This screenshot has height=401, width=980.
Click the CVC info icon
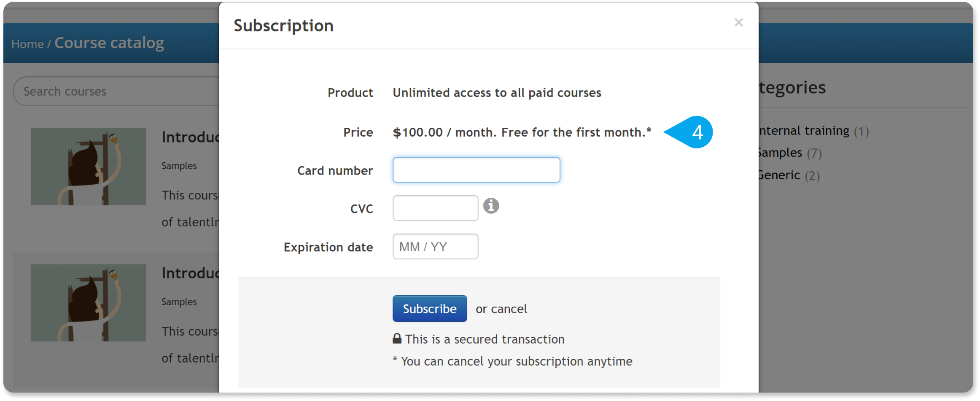tap(491, 206)
